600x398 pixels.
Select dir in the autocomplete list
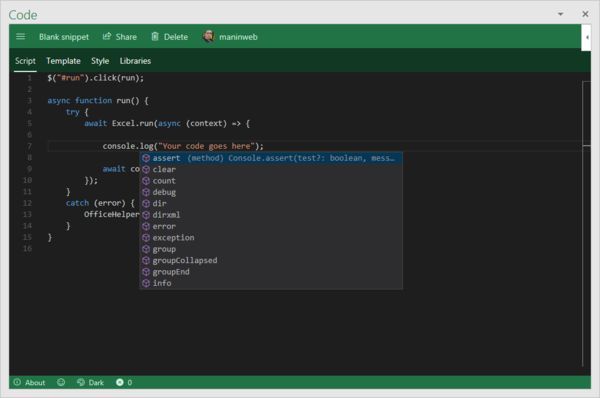click(271, 204)
